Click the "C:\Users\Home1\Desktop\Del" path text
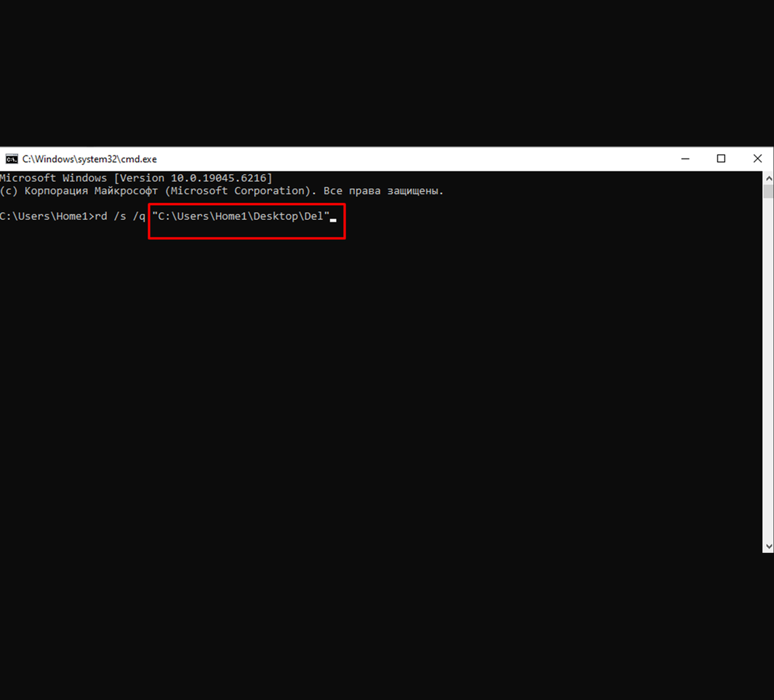This screenshot has width=774, height=700. coord(241,216)
